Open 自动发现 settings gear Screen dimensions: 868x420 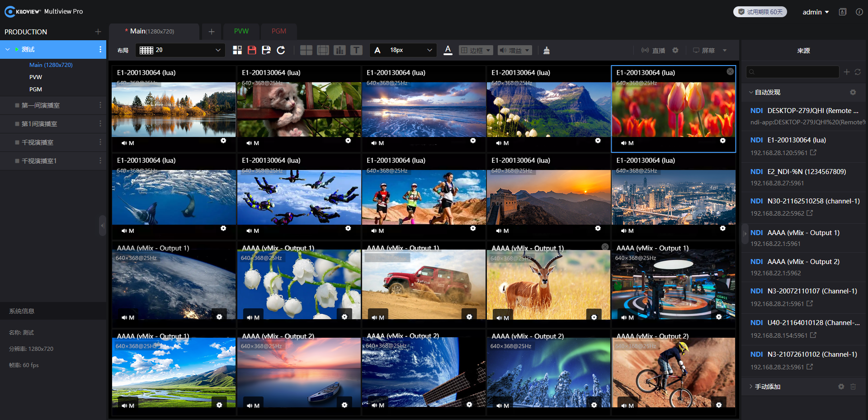tap(853, 92)
